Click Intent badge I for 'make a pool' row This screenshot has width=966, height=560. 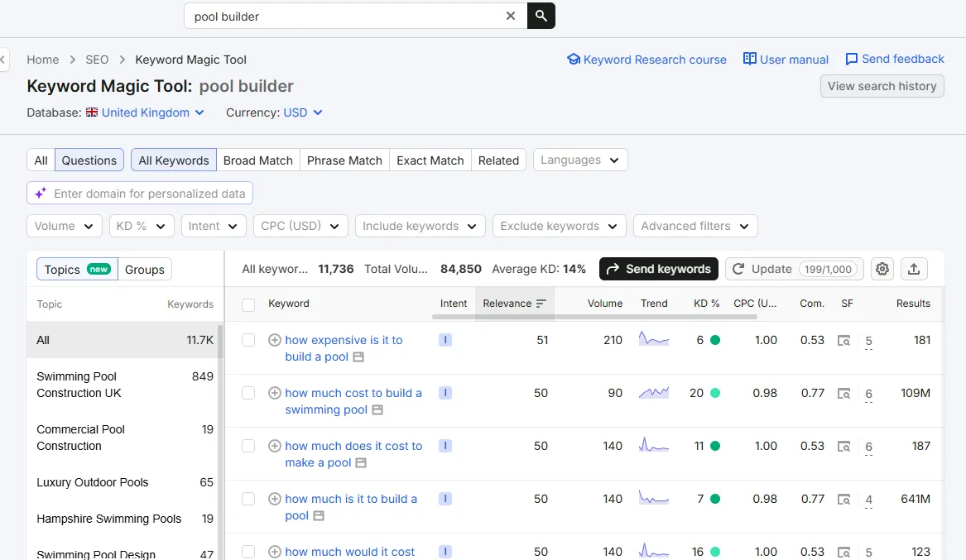(445, 446)
